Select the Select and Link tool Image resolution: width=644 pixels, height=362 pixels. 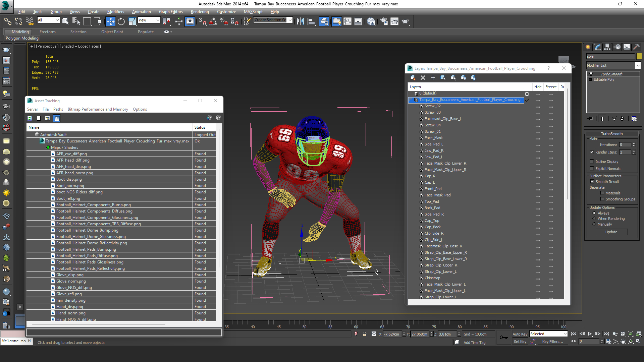point(7,21)
